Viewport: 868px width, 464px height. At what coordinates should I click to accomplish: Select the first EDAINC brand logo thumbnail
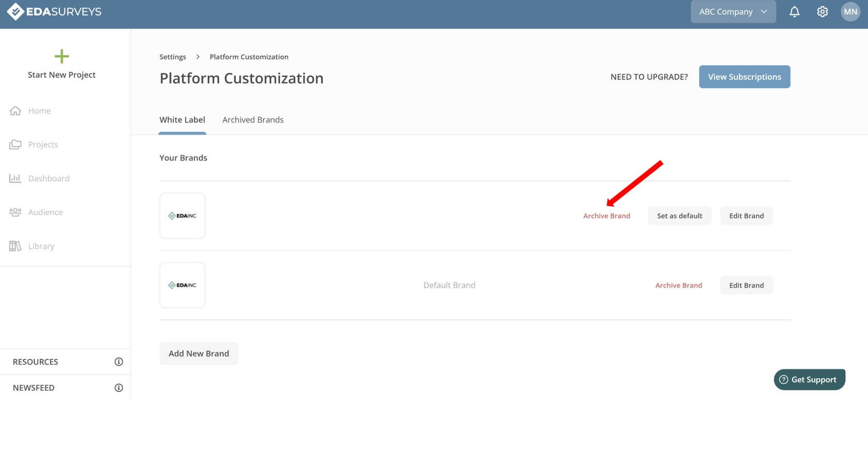pyautogui.click(x=182, y=216)
